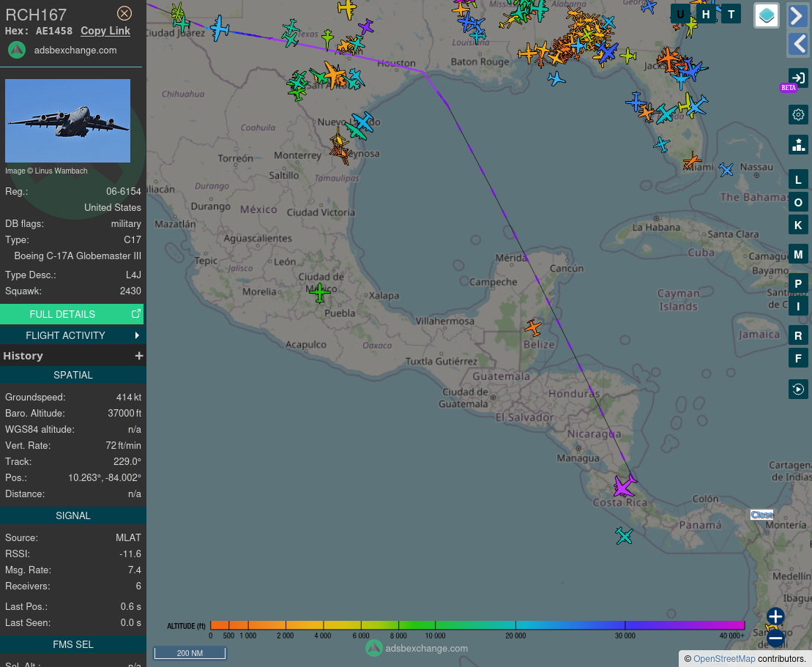Click the Type Desc. value L4J
812x667 pixels.
point(133,275)
